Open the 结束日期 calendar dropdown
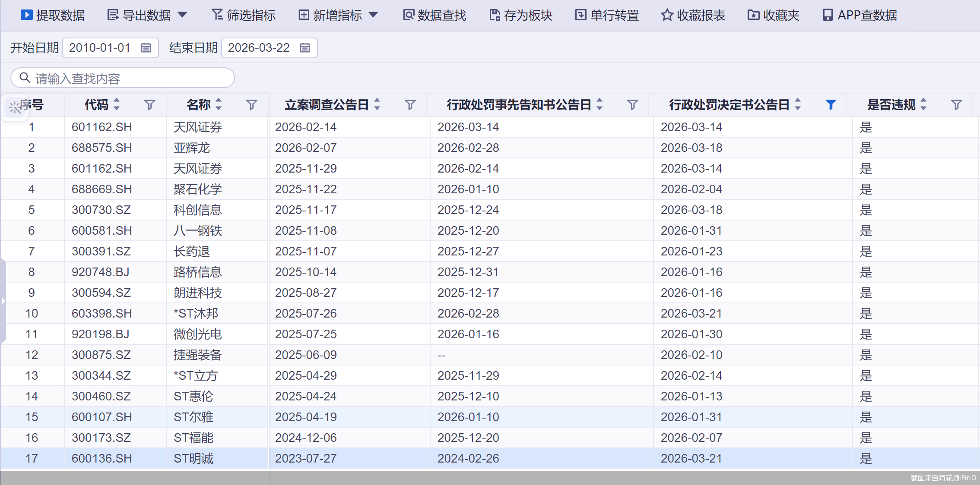The image size is (980, 485). point(305,47)
